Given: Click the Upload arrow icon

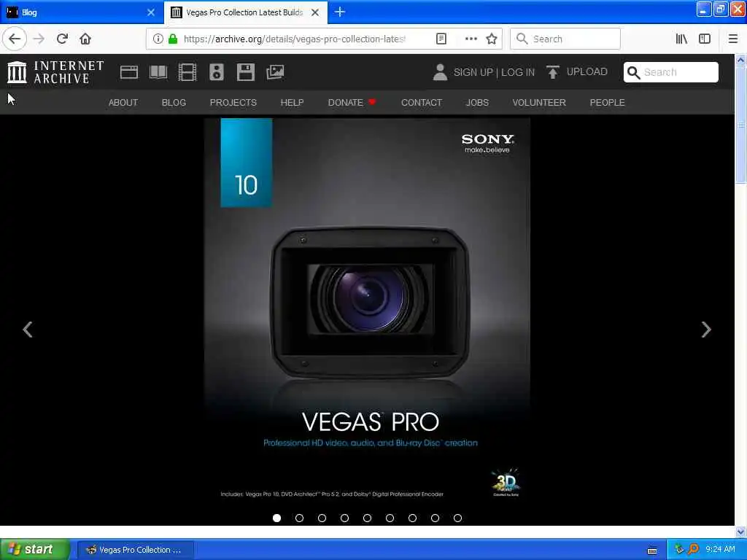Looking at the screenshot, I should pyautogui.click(x=553, y=72).
